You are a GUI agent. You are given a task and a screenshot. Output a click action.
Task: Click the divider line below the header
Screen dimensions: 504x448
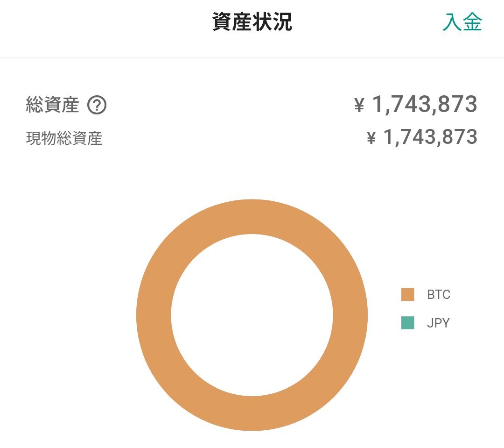[252, 58]
